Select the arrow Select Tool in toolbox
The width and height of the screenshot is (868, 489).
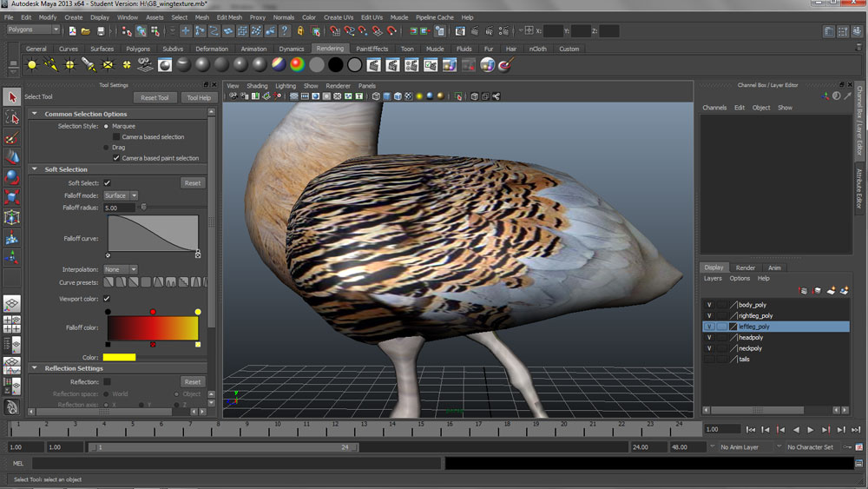click(12, 97)
